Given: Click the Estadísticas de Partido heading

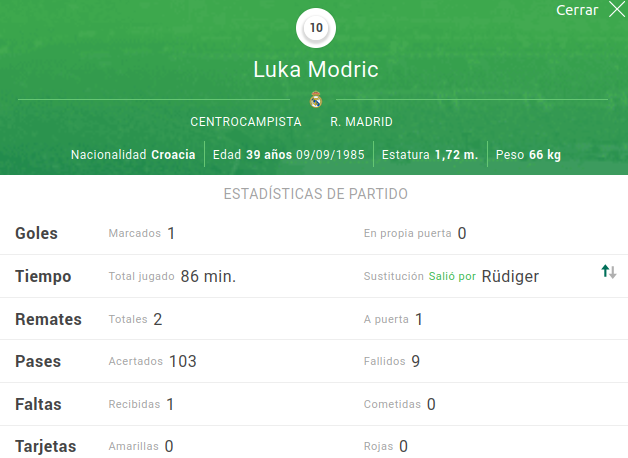Looking at the screenshot, I should point(316,194).
